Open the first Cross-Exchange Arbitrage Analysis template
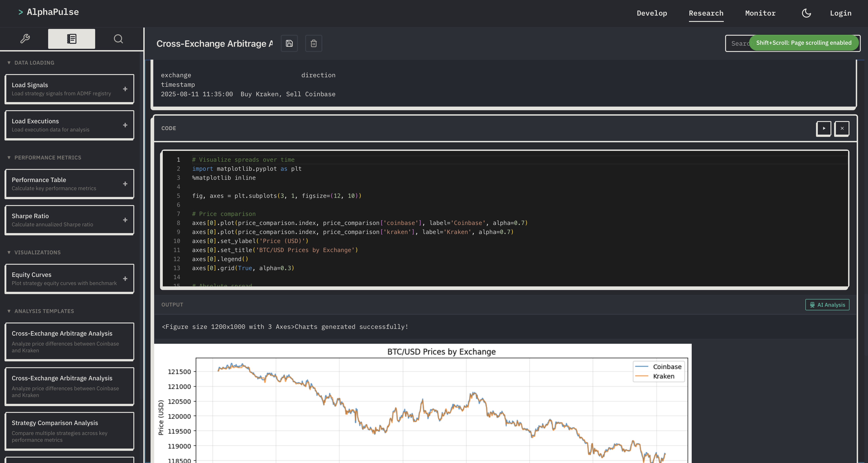Image resolution: width=868 pixels, height=463 pixels. pyautogui.click(x=69, y=341)
